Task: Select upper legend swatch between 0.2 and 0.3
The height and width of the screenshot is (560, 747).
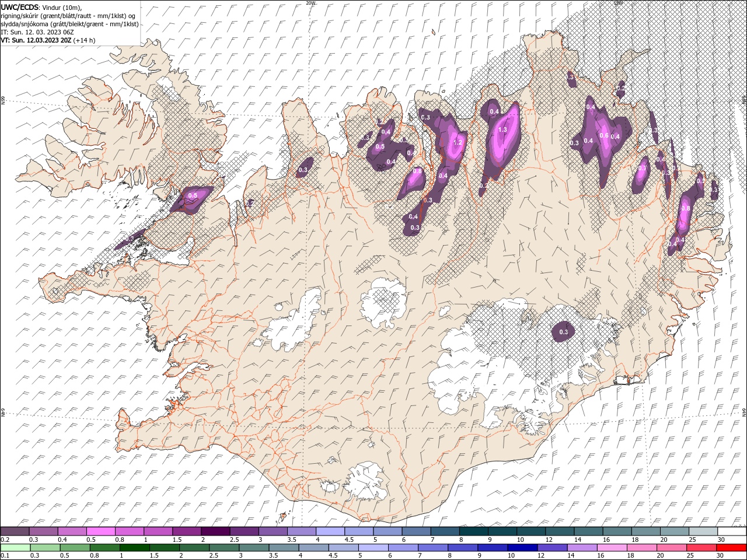Action: point(15,531)
